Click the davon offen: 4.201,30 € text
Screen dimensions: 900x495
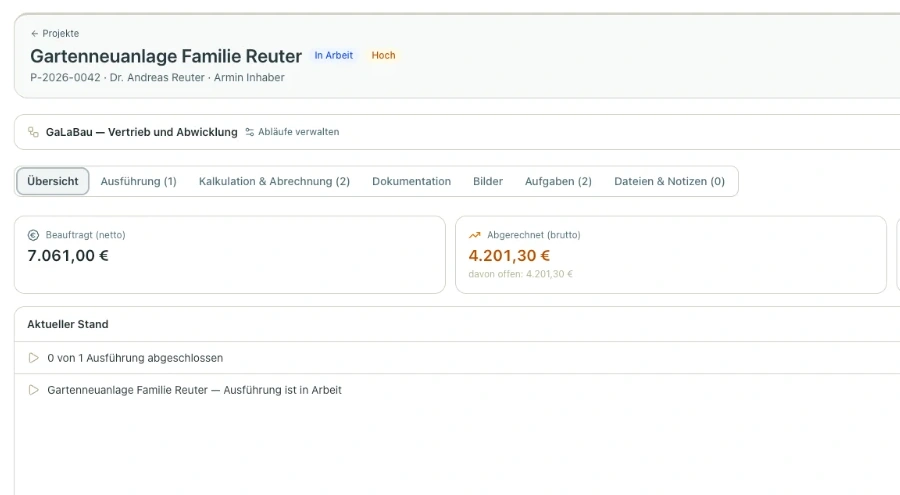(x=521, y=274)
